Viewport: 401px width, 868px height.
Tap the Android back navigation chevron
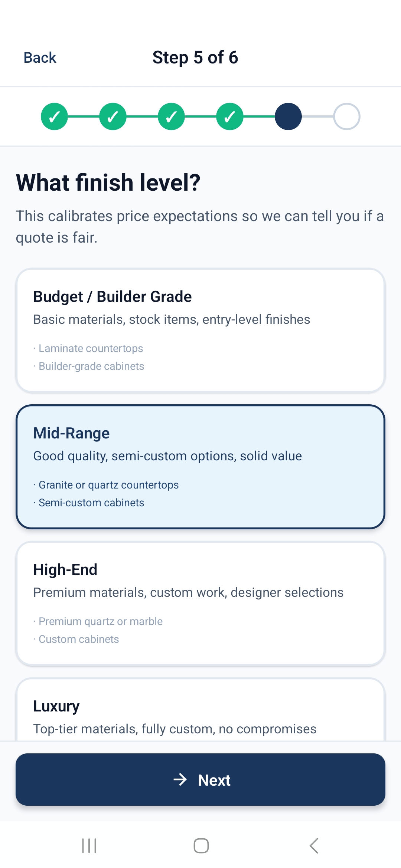[x=314, y=846]
